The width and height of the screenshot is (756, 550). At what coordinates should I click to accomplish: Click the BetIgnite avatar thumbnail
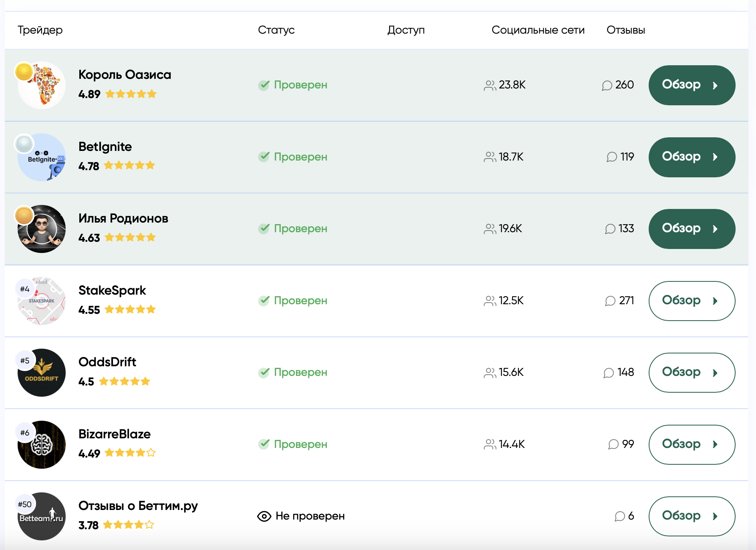click(42, 157)
